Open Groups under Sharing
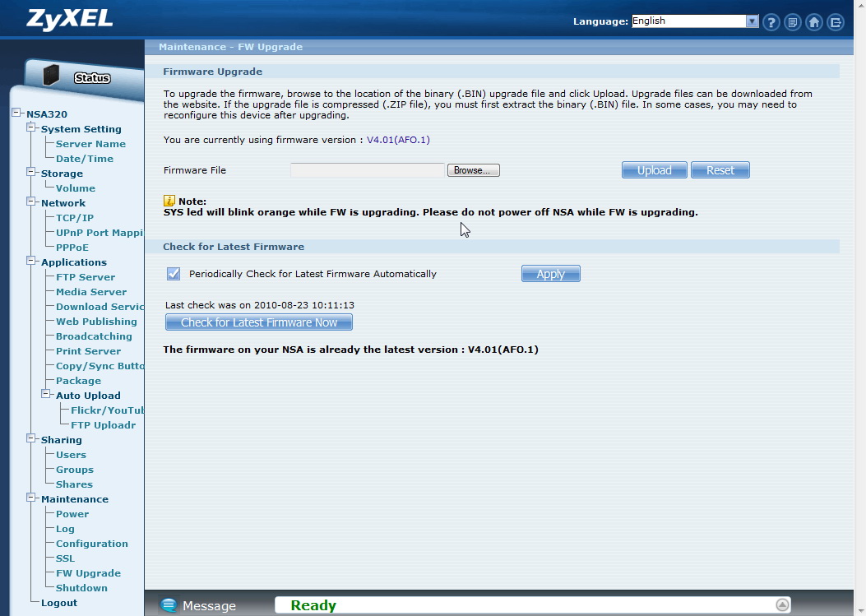This screenshot has height=616, width=866. 75,470
